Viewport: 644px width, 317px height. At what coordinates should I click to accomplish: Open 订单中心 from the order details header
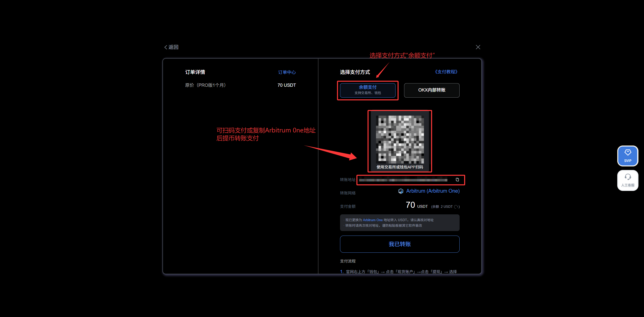(x=287, y=72)
